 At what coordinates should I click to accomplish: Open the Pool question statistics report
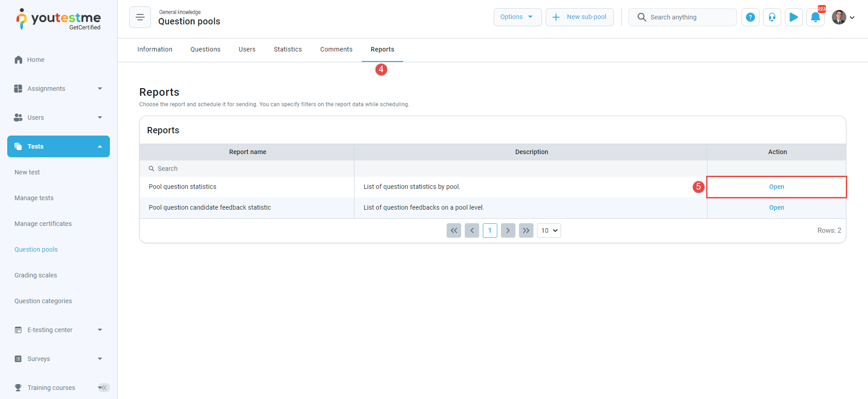point(776,187)
